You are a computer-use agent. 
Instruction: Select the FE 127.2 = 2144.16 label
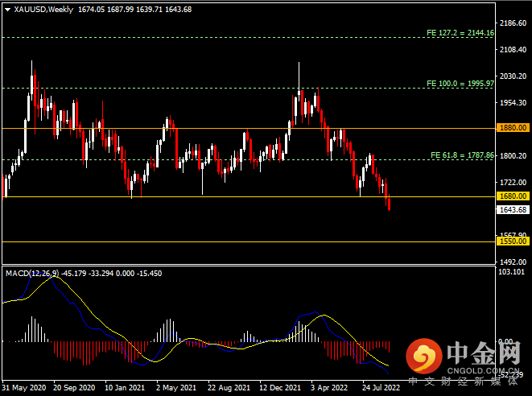click(x=460, y=33)
